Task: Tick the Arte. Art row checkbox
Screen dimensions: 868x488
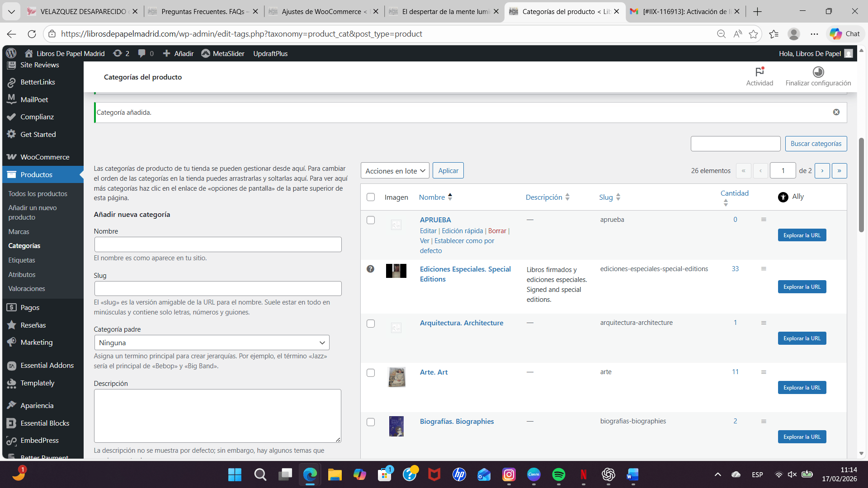Action: [x=371, y=373]
